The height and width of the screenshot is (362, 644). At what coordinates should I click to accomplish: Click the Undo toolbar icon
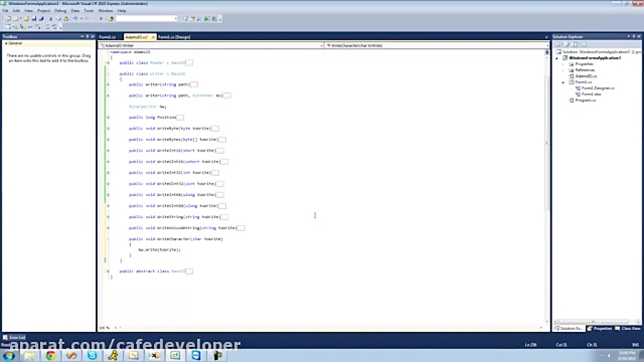click(75, 19)
